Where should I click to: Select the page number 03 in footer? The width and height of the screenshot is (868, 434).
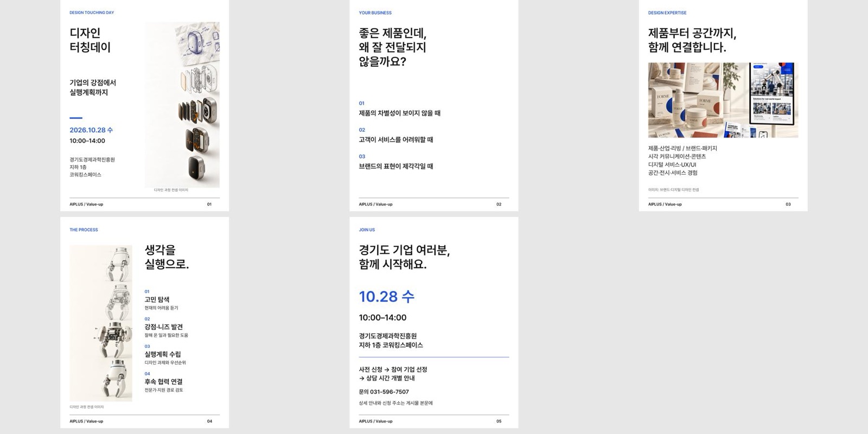coord(788,205)
